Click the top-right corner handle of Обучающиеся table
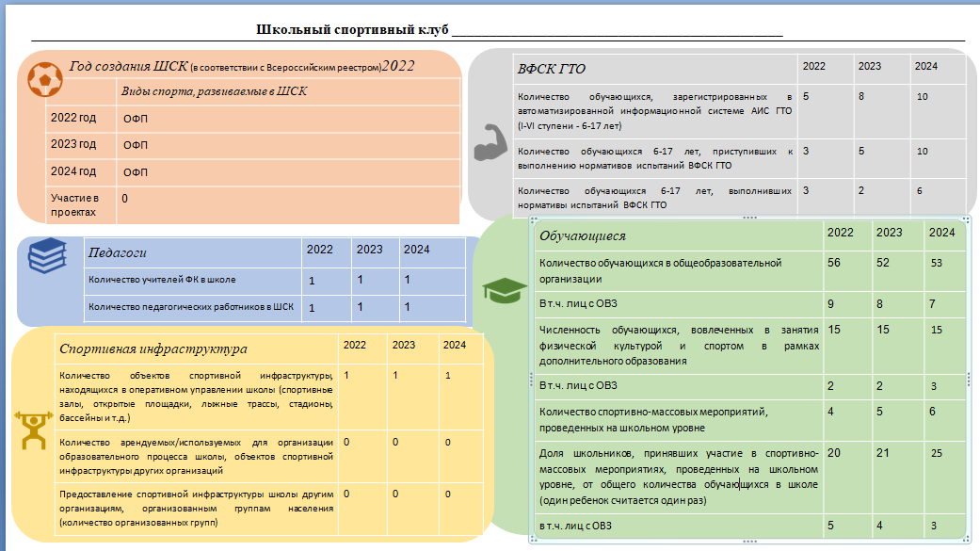Screen dimensions: 980x551 pos(967,219)
